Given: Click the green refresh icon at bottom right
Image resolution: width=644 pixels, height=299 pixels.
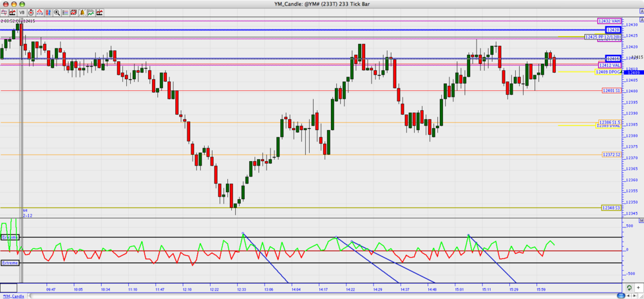Looking at the screenshot, I should click(x=629, y=288).
